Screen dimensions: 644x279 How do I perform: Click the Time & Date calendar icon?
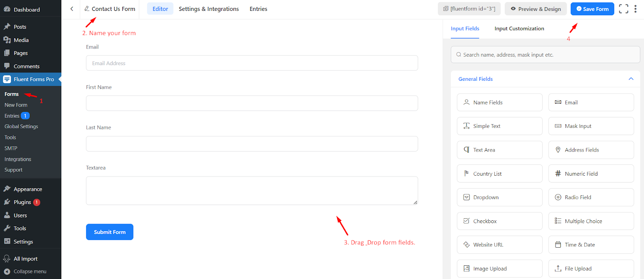pos(558,244)
